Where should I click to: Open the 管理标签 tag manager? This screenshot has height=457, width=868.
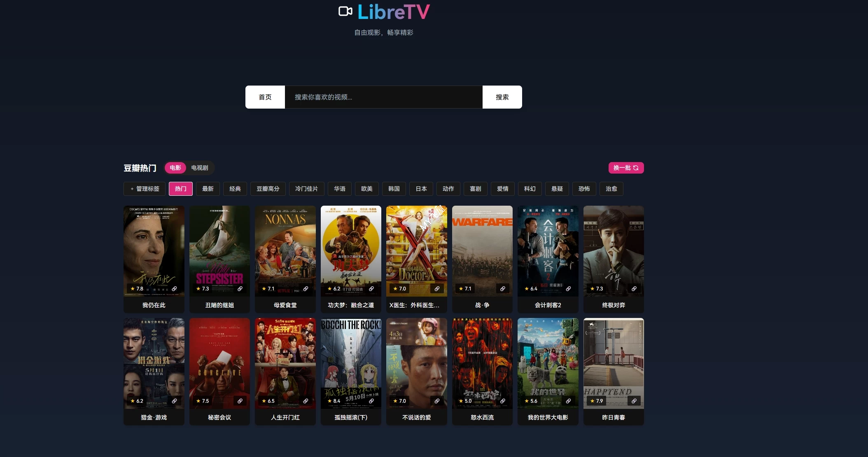click(145, 189)
